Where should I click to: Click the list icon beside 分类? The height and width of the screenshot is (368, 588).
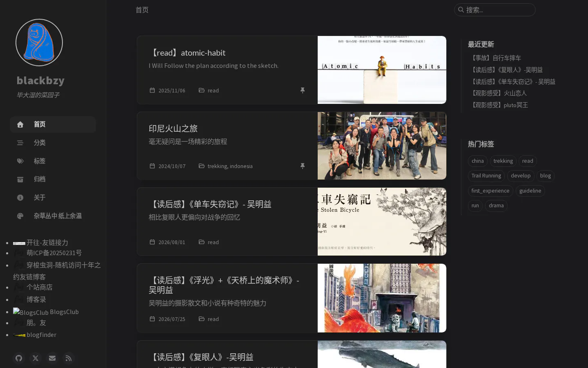tap(20, 143)
